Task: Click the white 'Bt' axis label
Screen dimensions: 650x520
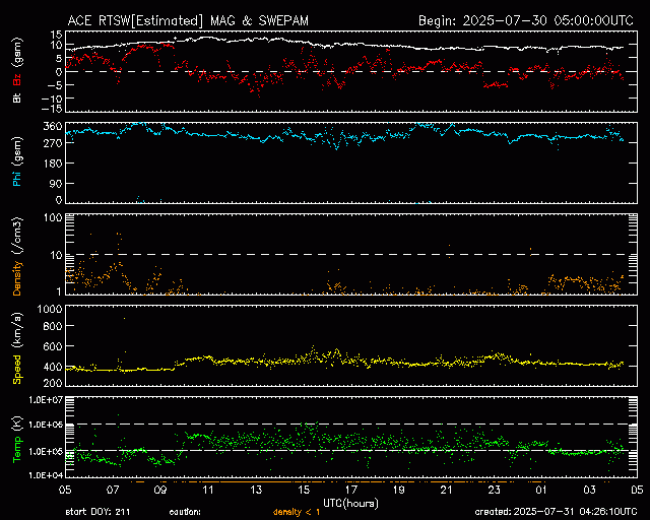Action: click(x=17, y=97)
